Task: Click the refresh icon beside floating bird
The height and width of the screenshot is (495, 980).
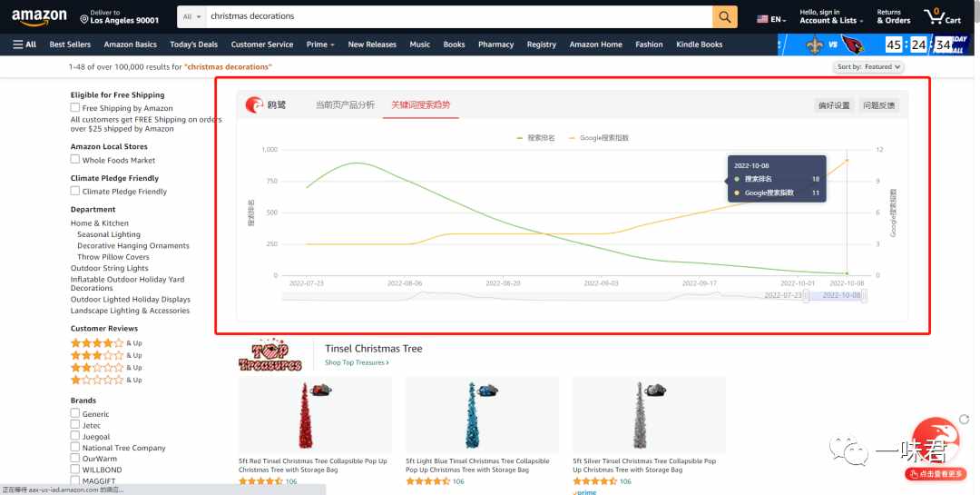Action: coord(965,420)
